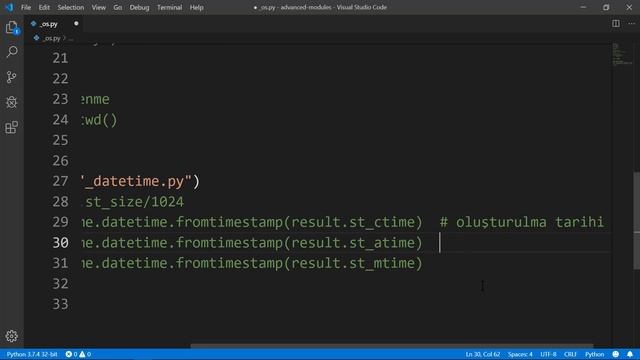This screenshot has height=360, width=640.
Task: Open notifications bell in status bar
Action: point(630,354)
